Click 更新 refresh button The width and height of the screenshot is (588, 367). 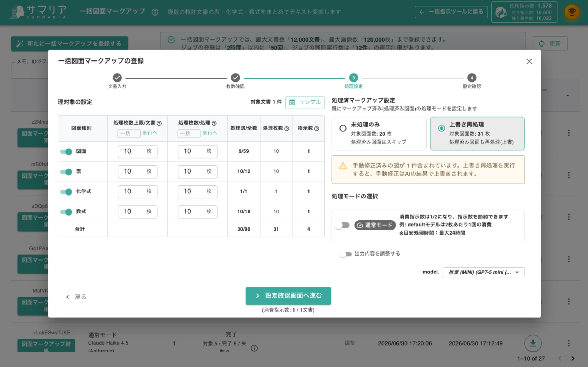pyautogui.click(x=550, y=43)
